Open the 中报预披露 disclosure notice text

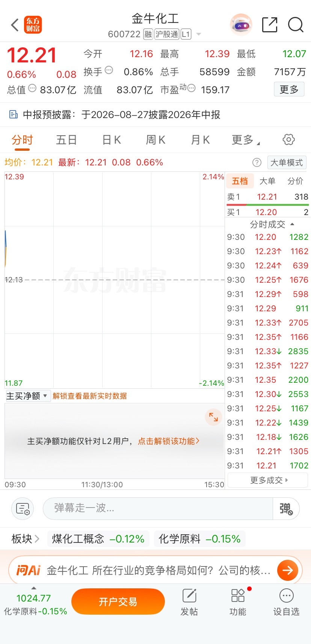[x=122, y=115]
